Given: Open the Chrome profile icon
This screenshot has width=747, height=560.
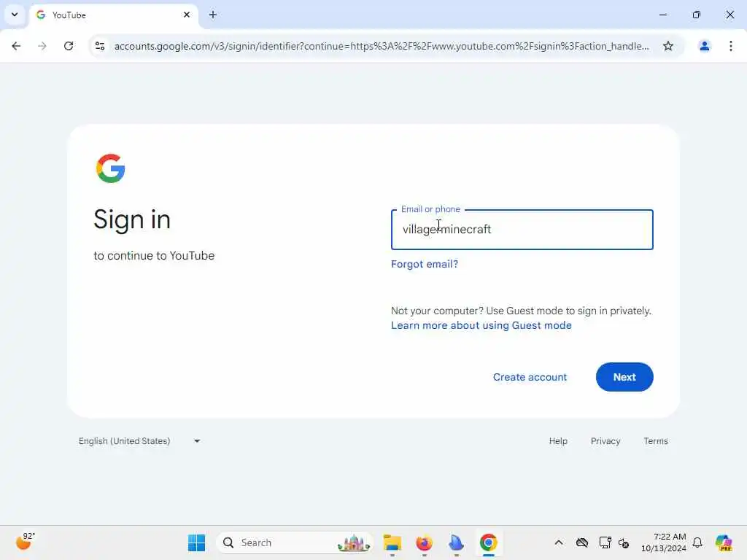Looking at the screenshot, I should pyautogui.click(x=704, y=46).
